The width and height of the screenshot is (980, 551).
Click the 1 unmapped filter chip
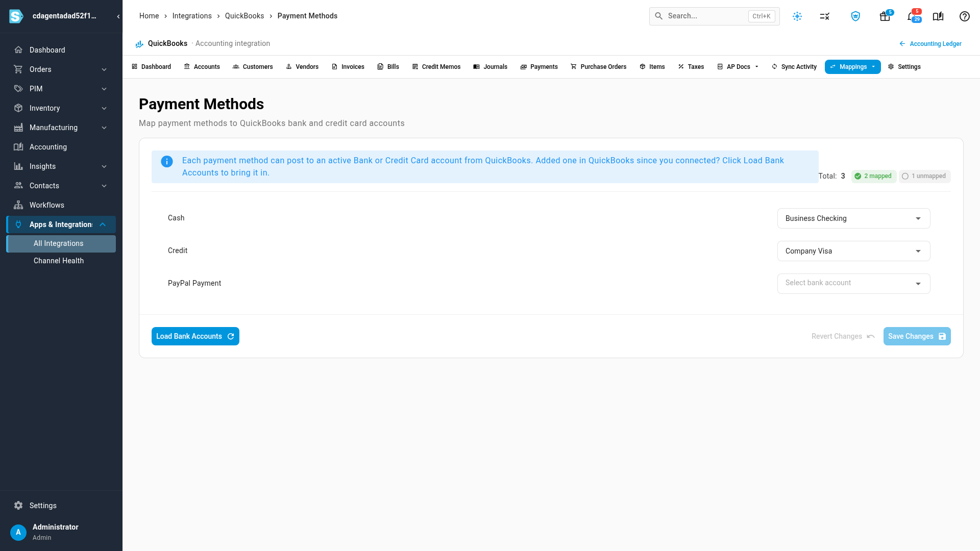pyautogui.click(x=924, y=176)
